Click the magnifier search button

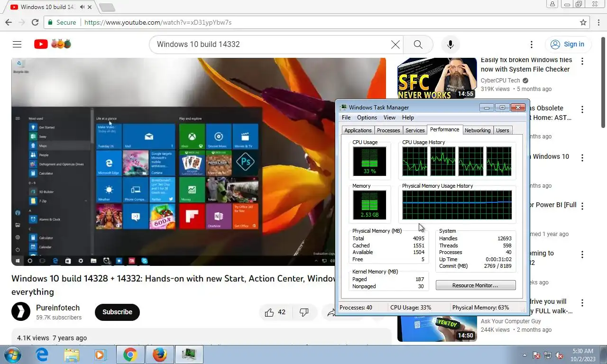tap(418, 44)
